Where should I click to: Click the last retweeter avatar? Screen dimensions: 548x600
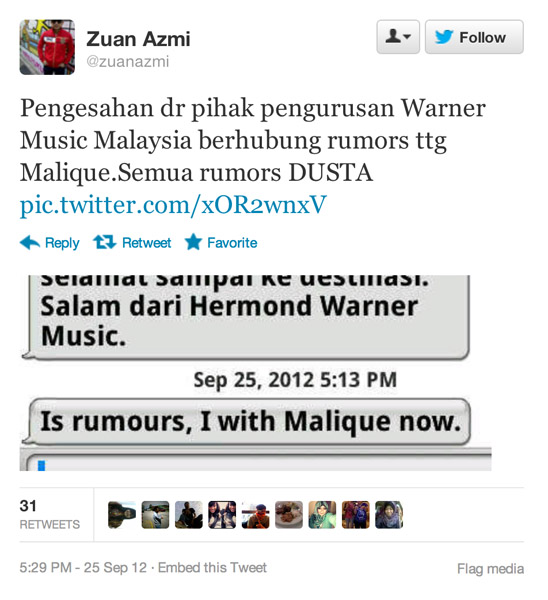point(389,515)
